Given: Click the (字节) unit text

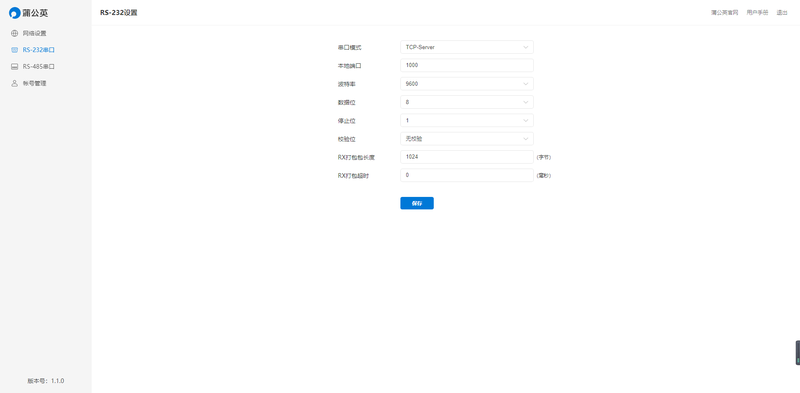Looking at the screenshot, I should (544, 157).
